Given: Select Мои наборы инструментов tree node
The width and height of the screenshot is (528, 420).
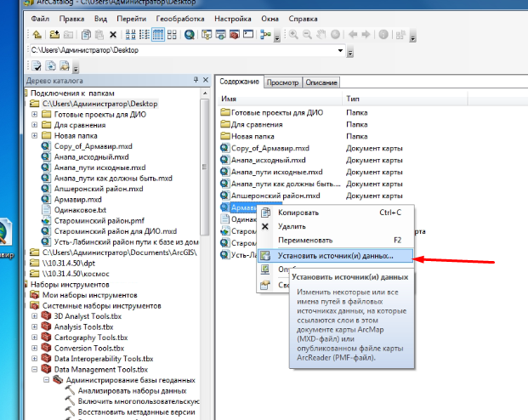Looking at the screenshot, I should click(89, 295).
